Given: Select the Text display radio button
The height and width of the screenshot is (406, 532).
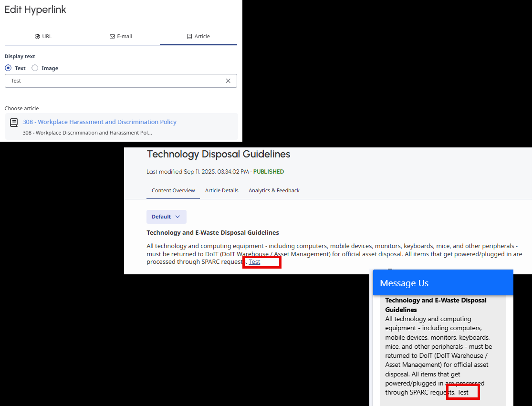Looking at the screenshot, I should [x=8, y=68].
